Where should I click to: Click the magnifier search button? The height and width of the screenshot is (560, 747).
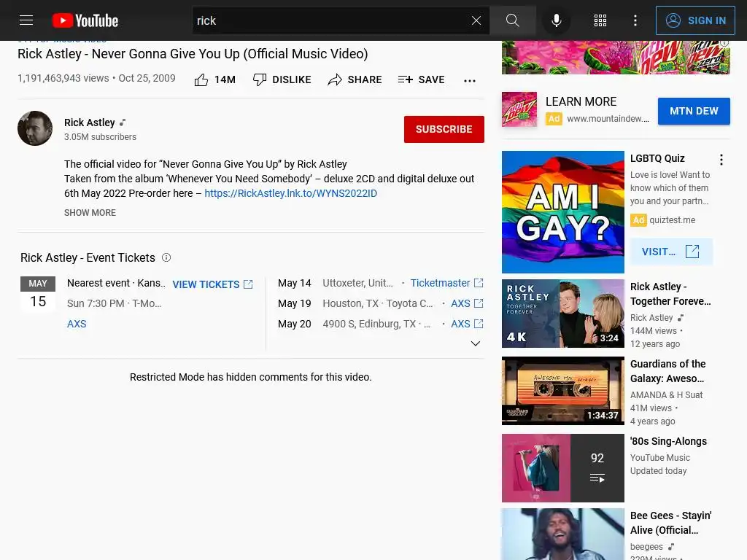tap(513, 20)
